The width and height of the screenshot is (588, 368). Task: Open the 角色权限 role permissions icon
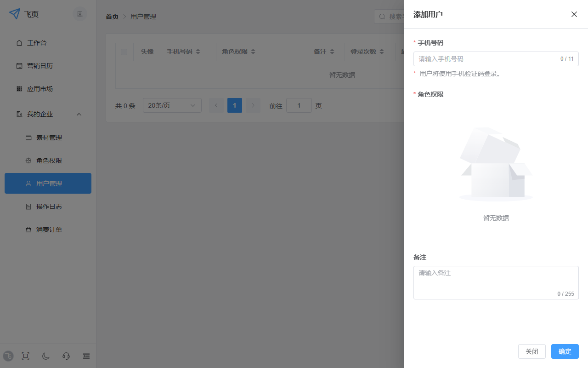[x=29, y=160]
